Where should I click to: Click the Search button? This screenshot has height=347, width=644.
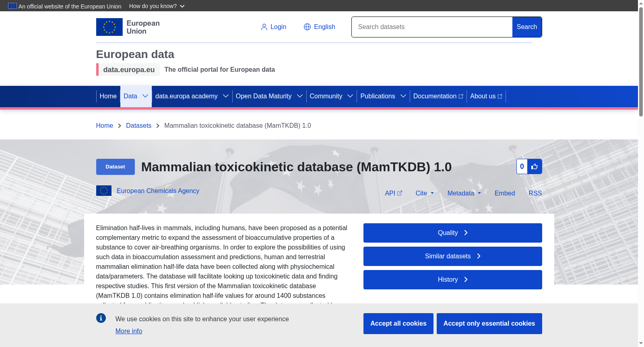(527, 27)
